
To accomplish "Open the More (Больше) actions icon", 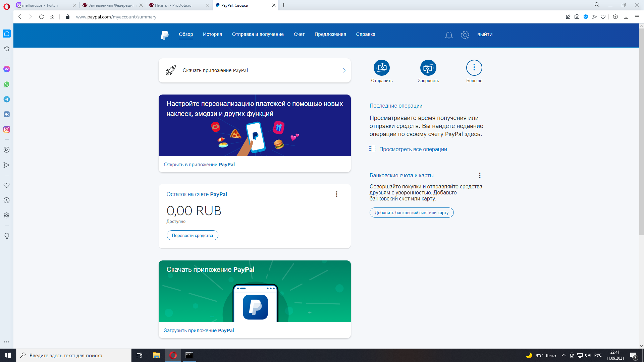I will [474, 68].
